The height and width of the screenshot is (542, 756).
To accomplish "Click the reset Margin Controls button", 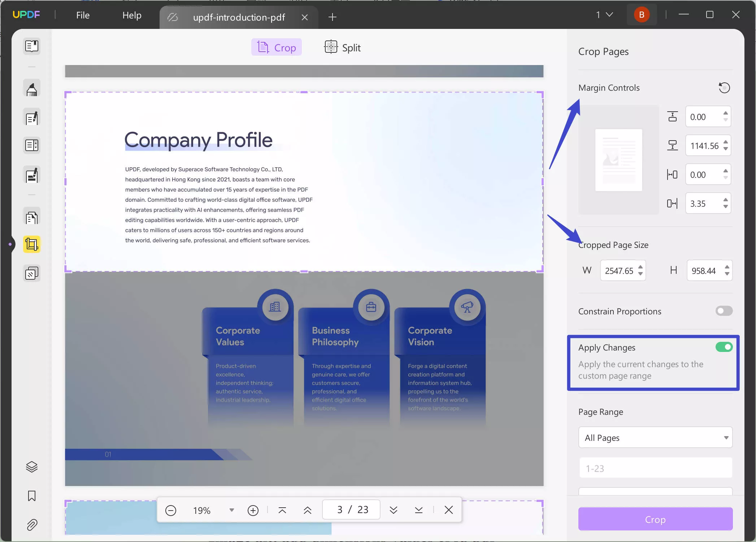I will click(725, 87).
